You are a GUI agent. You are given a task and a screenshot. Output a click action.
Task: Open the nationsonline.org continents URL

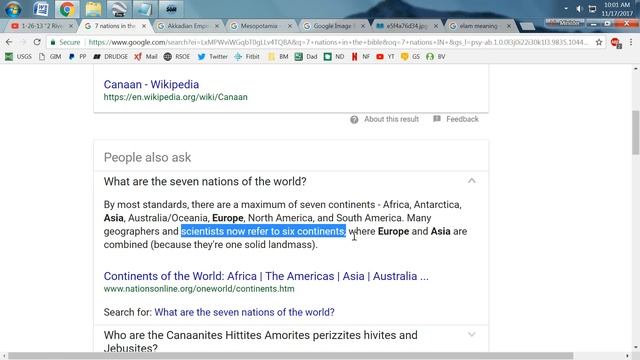coord(199,289)
